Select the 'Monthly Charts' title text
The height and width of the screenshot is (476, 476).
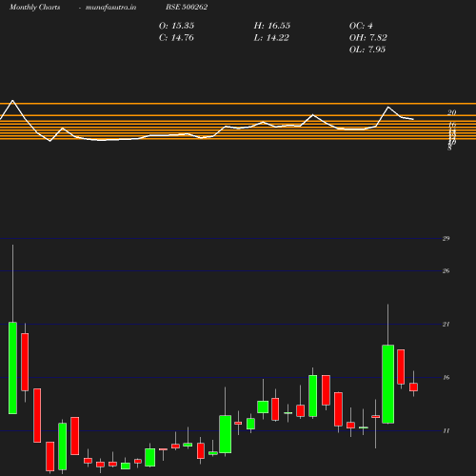click(34, 8)
